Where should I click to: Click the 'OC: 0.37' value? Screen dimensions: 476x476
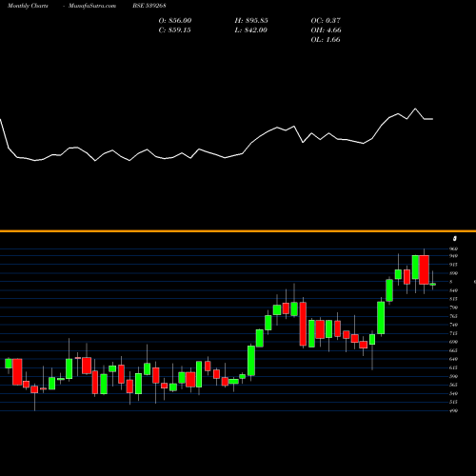tap(326, 21)
